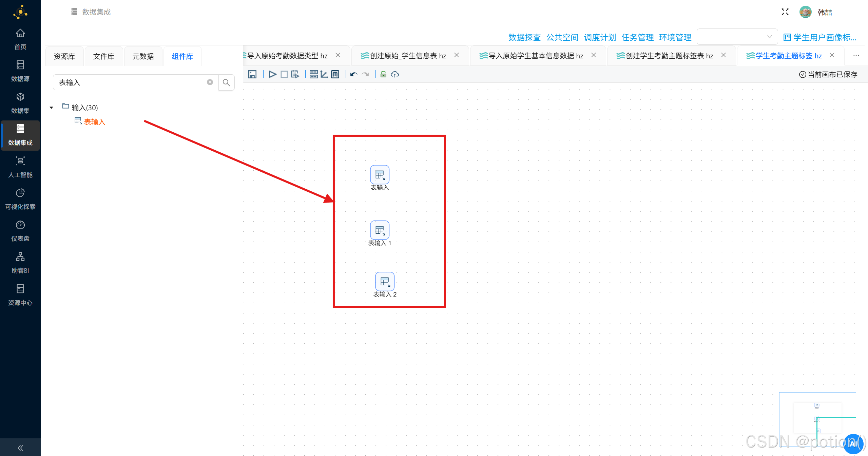Click the cloud upload publish icon
Image resolution: width=868 pixels, height=456 pixels.
pos(395,74)
